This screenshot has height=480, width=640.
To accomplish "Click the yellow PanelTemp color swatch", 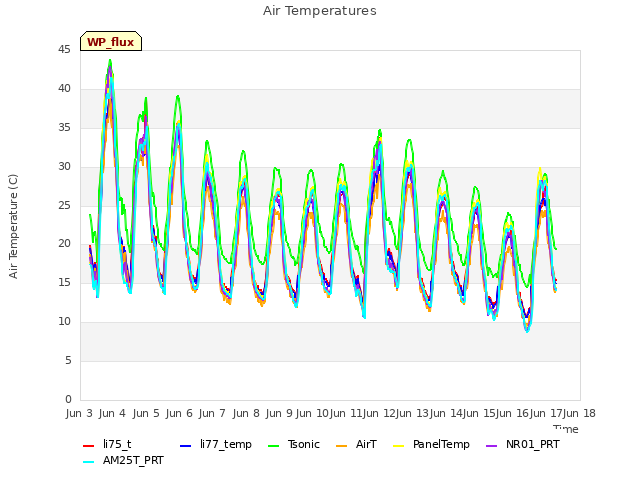I will 398,446.
